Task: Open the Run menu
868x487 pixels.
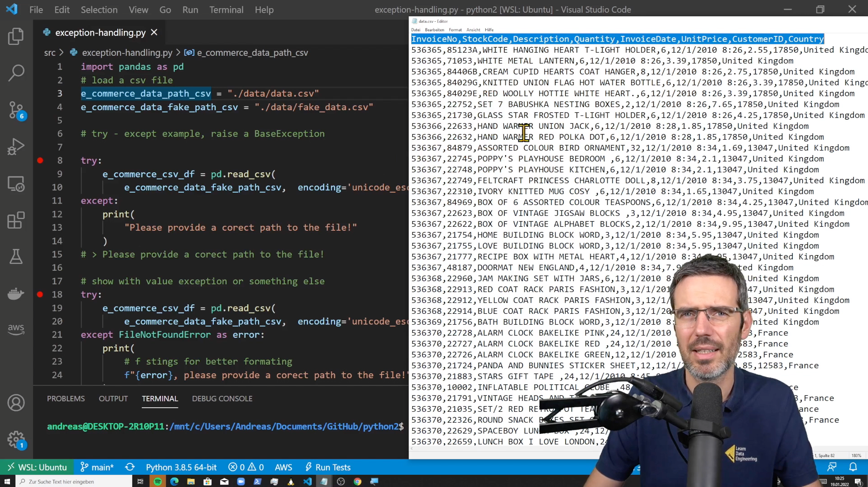Action: 190,10
